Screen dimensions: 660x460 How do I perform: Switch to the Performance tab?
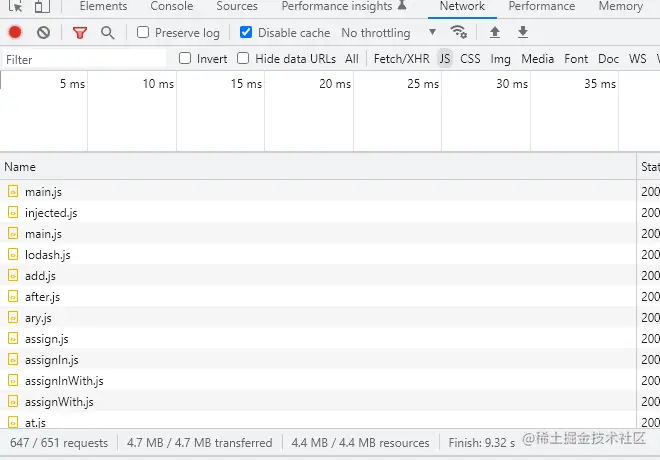(x=542, y=6)
